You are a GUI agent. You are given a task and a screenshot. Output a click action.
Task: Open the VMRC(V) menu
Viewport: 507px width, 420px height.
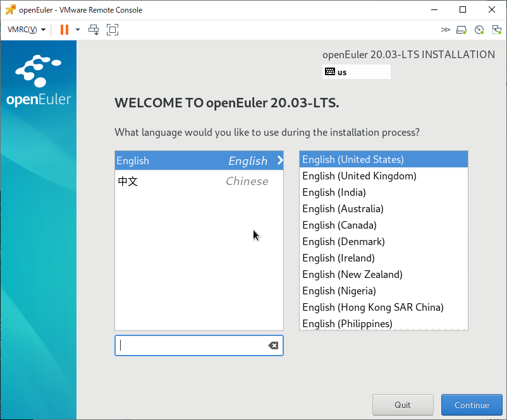tap(26, 30)
